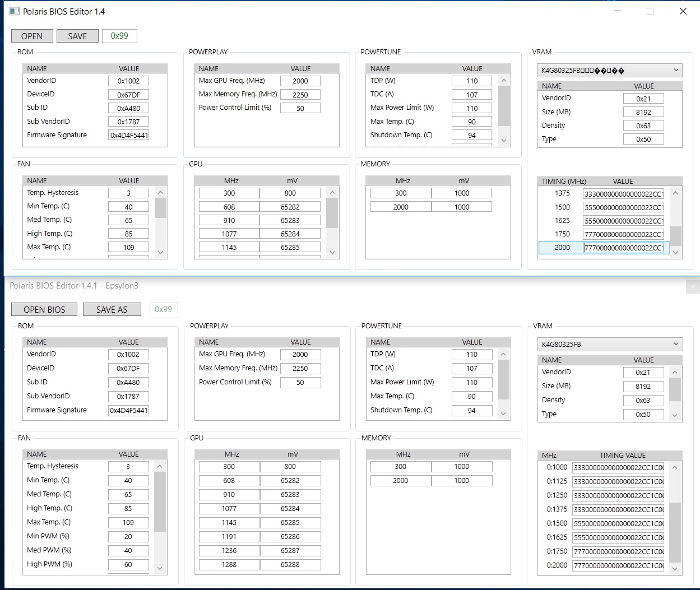The width and height of the screenshot is (700, 590).
Task: Edit Max Memory Freq. 2250 in 1.4 POWERPLAY
Action: tap(300, 95)
